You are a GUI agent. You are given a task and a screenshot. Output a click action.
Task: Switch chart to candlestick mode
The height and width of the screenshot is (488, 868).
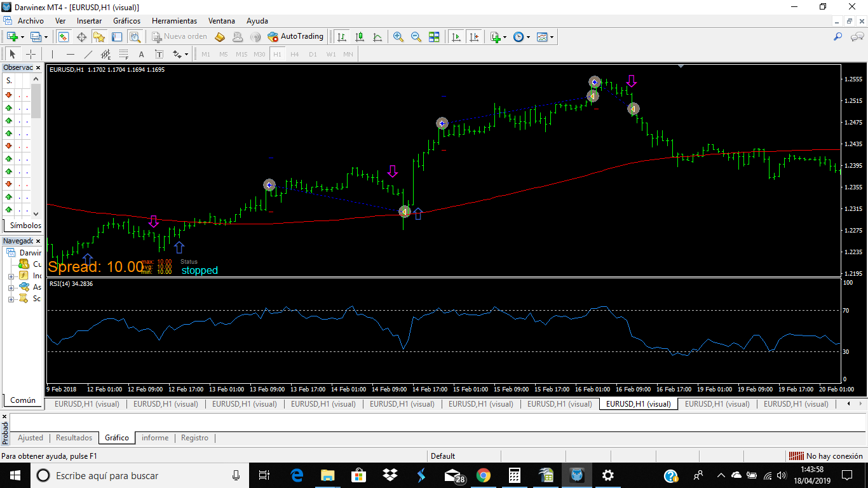[360, 37]
